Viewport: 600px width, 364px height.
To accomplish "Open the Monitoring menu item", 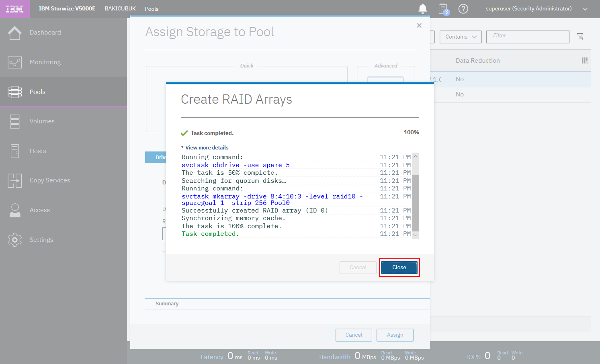I will pyautogui.click(x=45, y=62).
